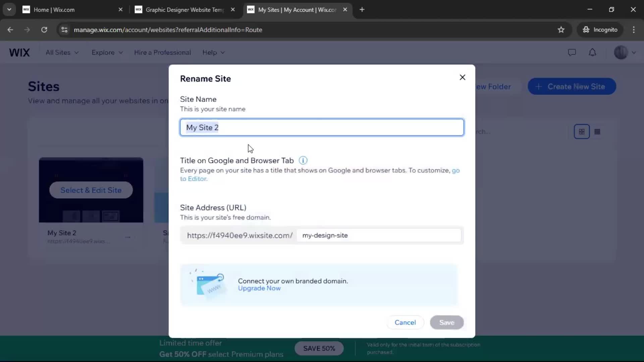This screenshot has height=362, width=644.
Task: Click the my-design-site URL input field
Action: click(x=379, y=235)
